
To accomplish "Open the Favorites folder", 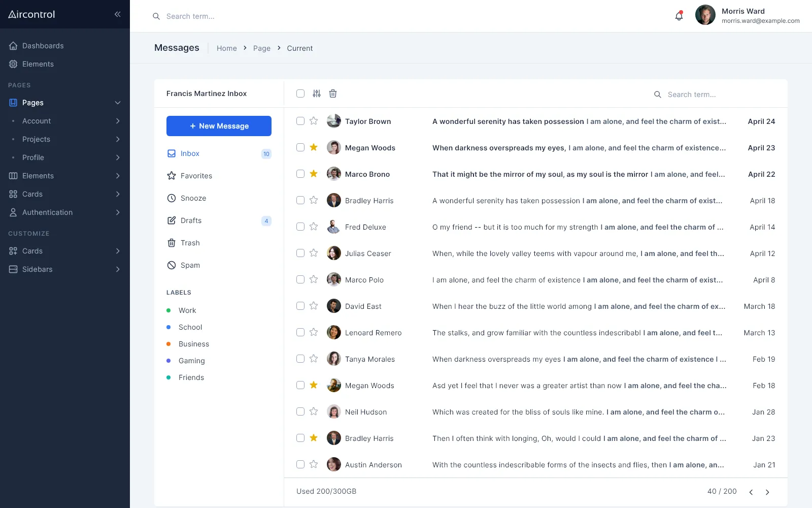I will click(x=219, y=176).
